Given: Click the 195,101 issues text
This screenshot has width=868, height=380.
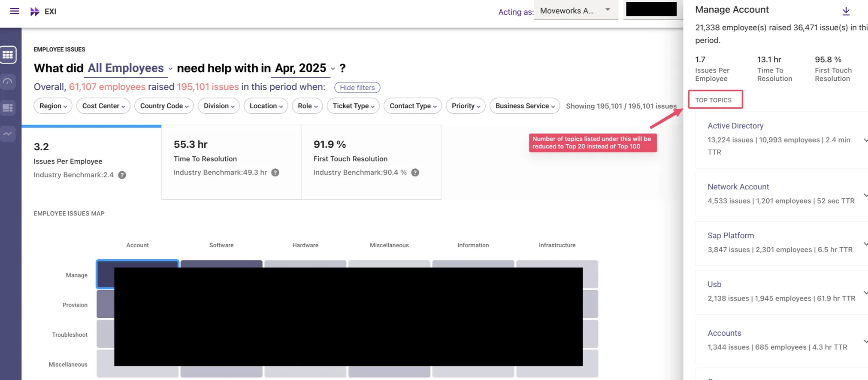Looking at the screenshot, I should point(208,87).
